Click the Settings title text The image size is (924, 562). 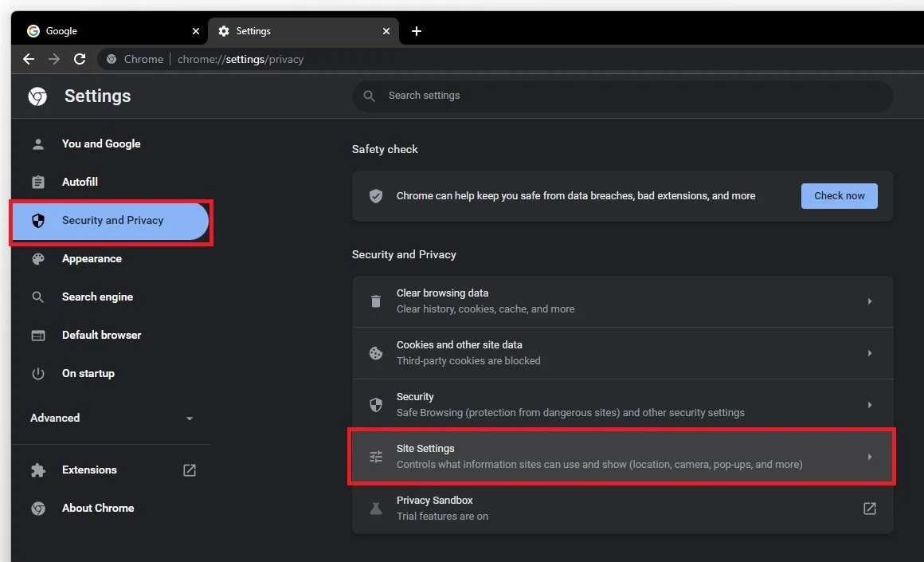coord(98,96)
